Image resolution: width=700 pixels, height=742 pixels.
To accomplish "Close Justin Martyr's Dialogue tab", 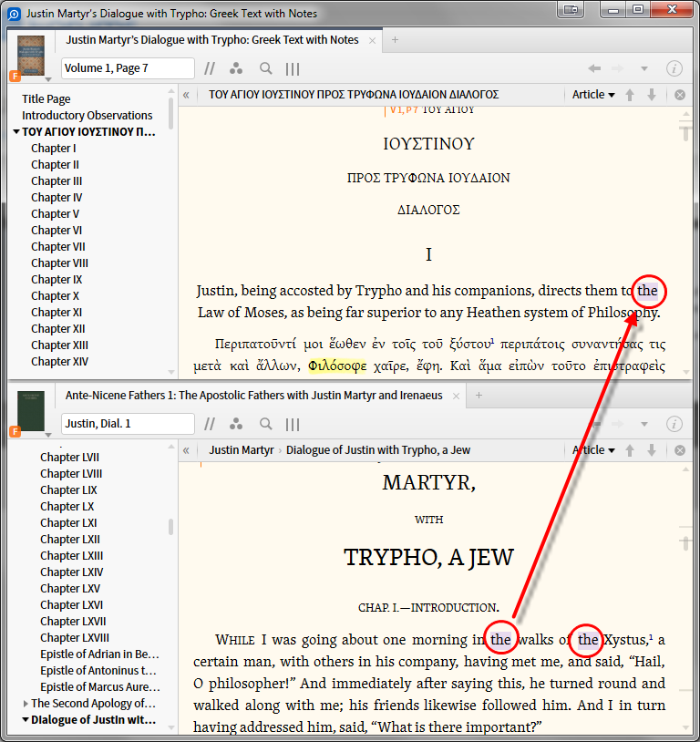I will (x=372, y=41).
